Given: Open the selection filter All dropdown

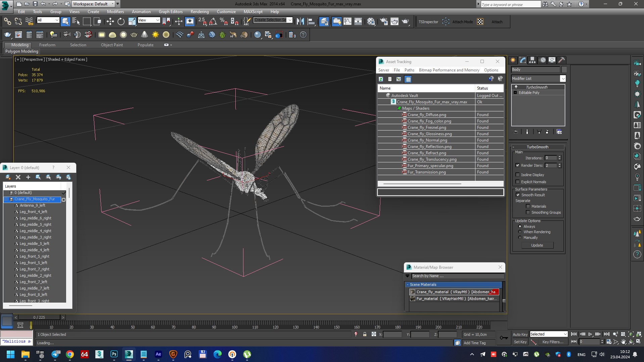Looking at the screenshot, I should [48, 20].
